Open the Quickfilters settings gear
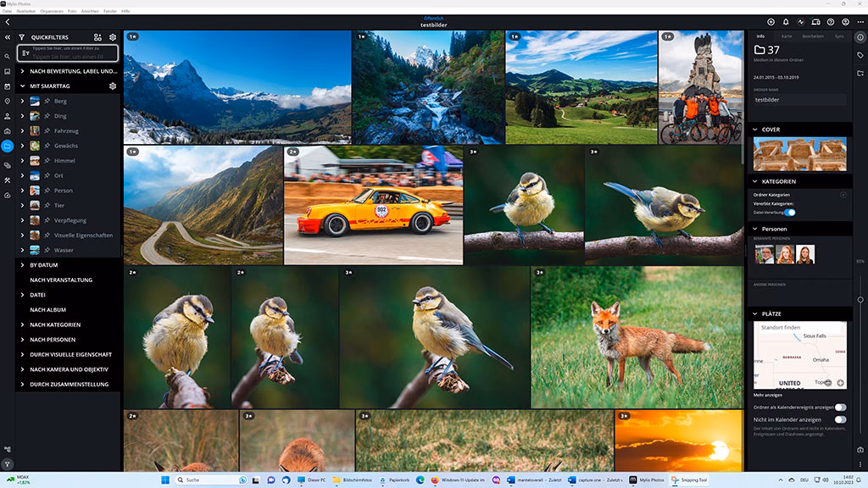The image size is (868, 488). tap(113, 37)
